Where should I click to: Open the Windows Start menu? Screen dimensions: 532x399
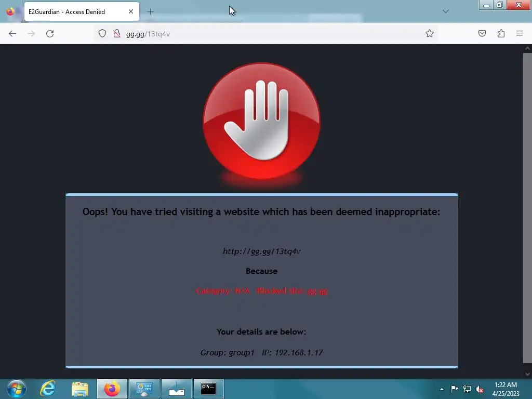point(16,389)
